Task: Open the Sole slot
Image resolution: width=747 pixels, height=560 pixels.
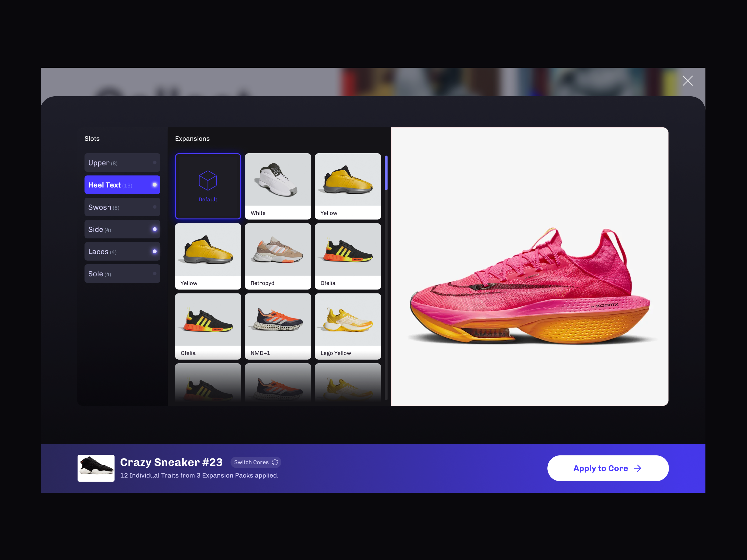Action: [122, 274]
